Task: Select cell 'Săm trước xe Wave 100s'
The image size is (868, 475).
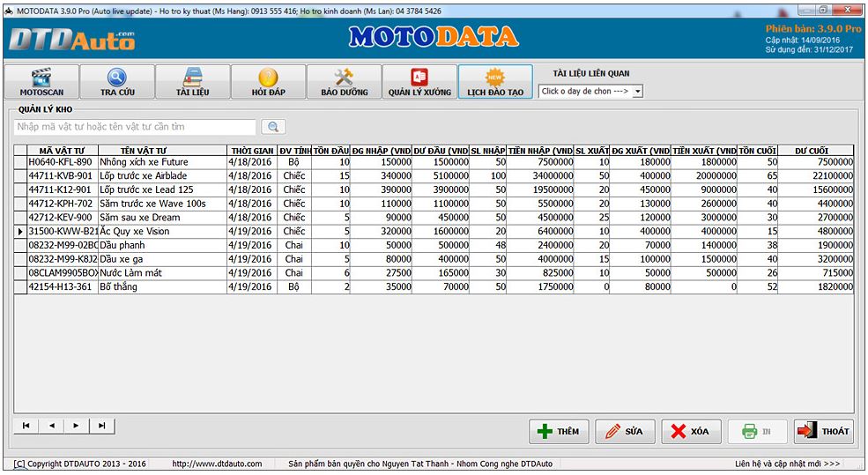Action: pyautogui.click(x=162, y=204)
